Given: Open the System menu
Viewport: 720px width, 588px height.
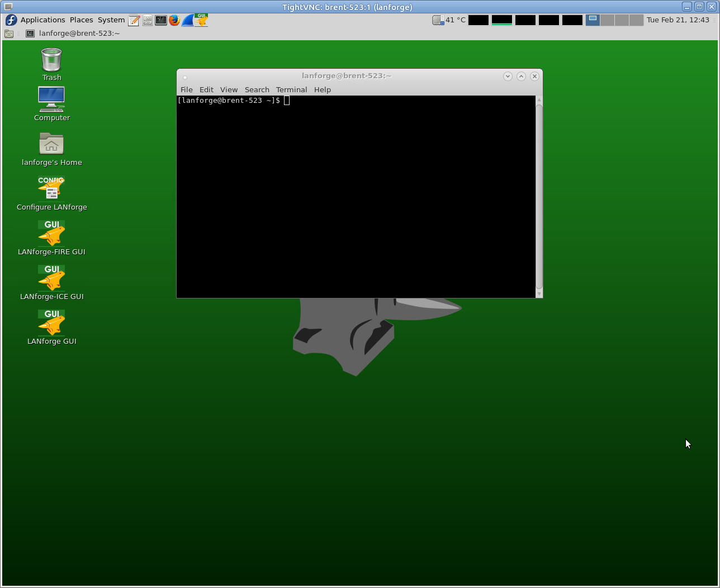Looking at the screenshot, I should tap(111, 20).
